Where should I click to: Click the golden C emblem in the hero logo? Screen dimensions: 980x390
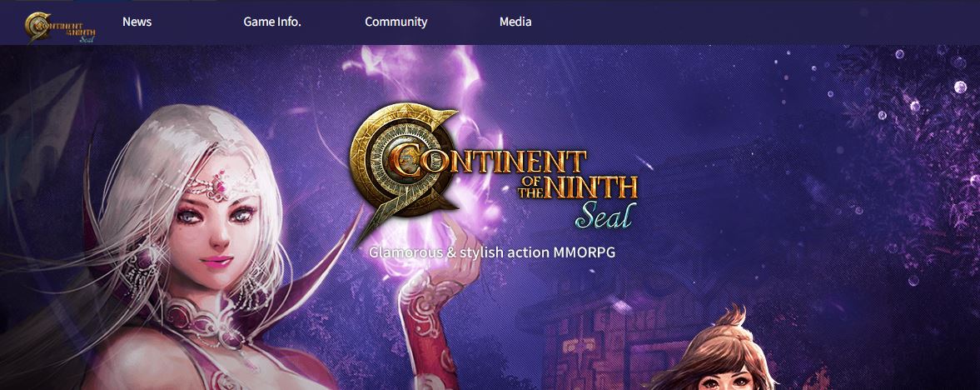coord(399,164)
